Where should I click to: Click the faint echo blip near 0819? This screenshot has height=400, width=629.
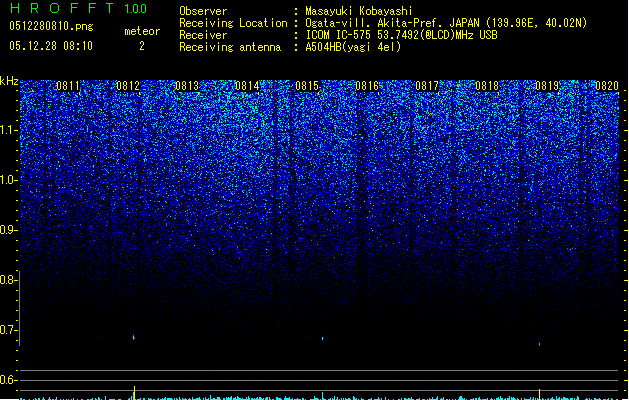(540, 344)
